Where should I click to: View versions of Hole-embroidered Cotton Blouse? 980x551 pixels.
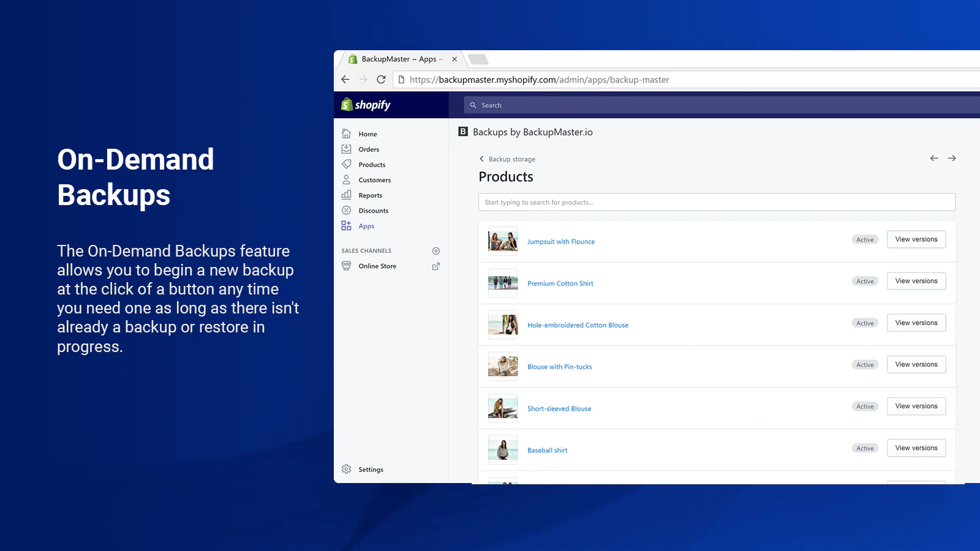pyautogui.click(x=916, y=323)
